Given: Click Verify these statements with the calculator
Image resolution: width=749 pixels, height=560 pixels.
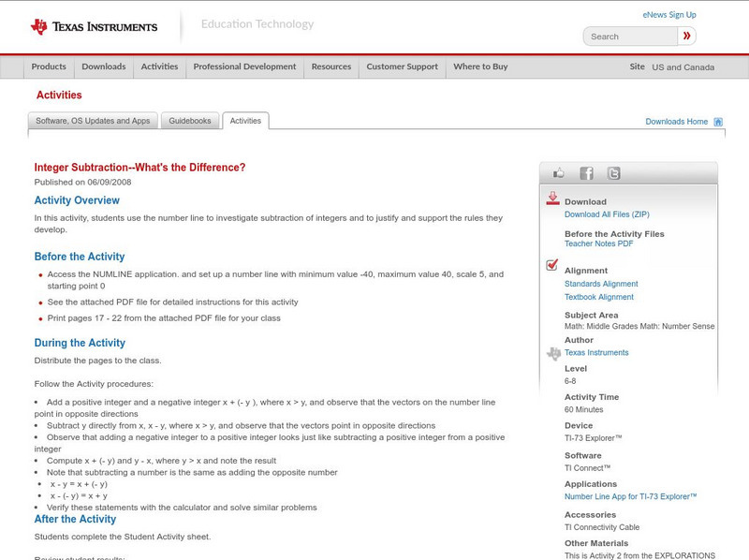Looking at the screenshot, I should click(x=182, y=508).
